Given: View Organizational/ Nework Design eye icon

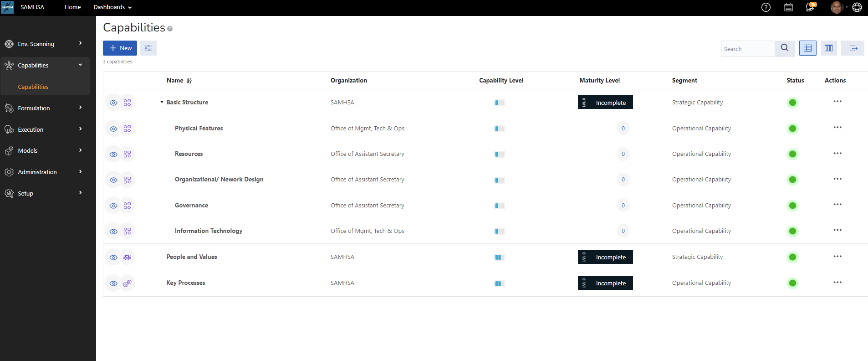Looking at the screenshot, I should 113,180.
